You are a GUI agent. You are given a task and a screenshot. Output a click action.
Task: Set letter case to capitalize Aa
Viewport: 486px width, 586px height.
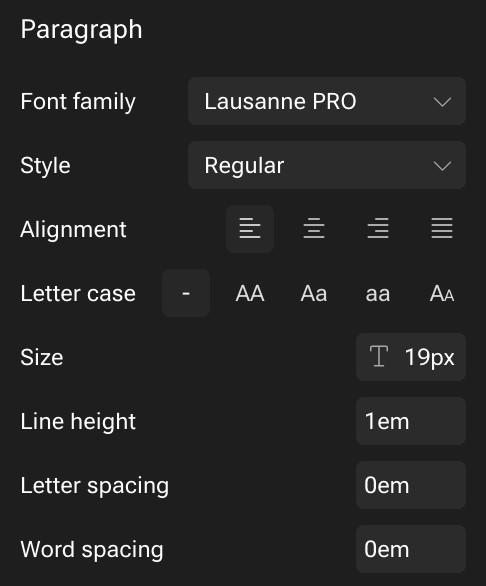click(x=314, y=293)
